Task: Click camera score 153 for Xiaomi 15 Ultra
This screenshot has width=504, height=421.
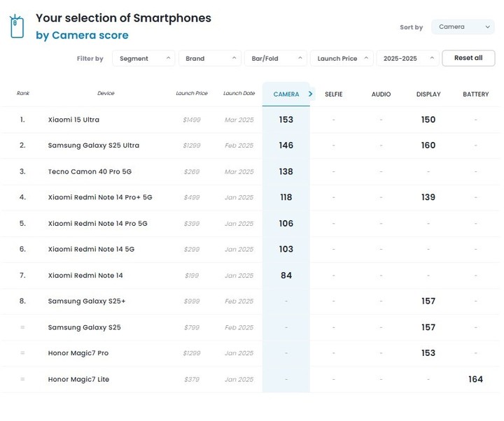Action: pos(286,120)
